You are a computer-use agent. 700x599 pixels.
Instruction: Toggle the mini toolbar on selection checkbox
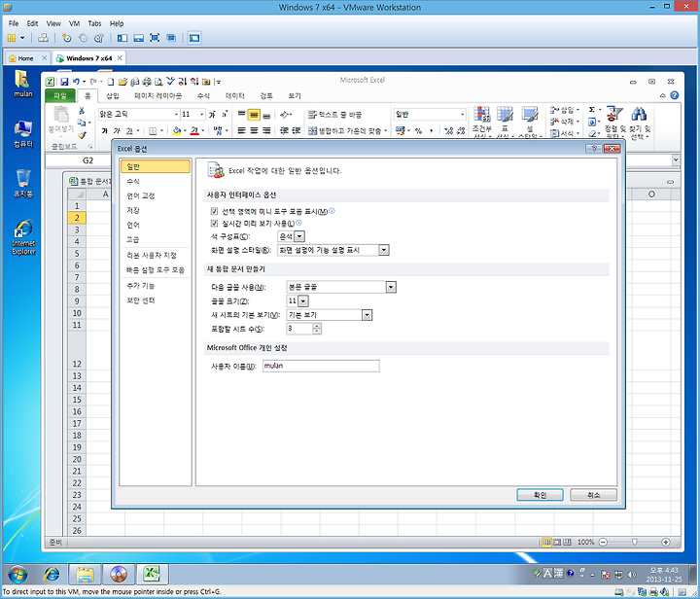(x=214, y=211)
